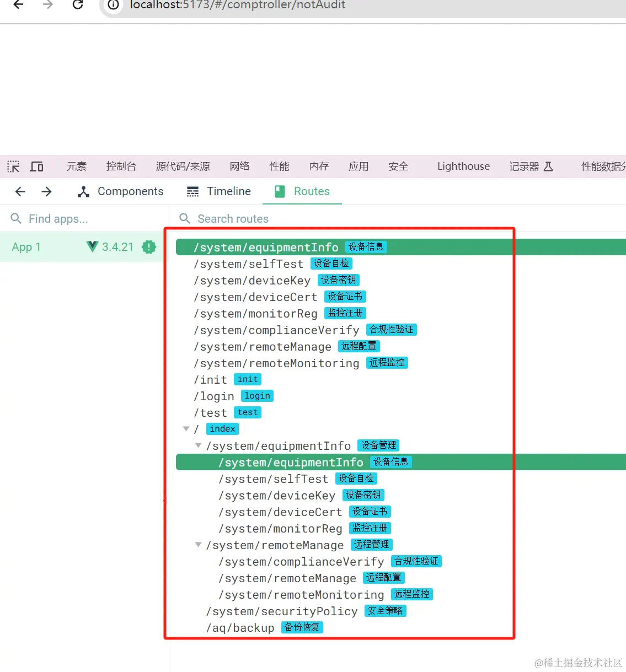
Task: Click Vue devtools back arrow
Action: [20, 191]
